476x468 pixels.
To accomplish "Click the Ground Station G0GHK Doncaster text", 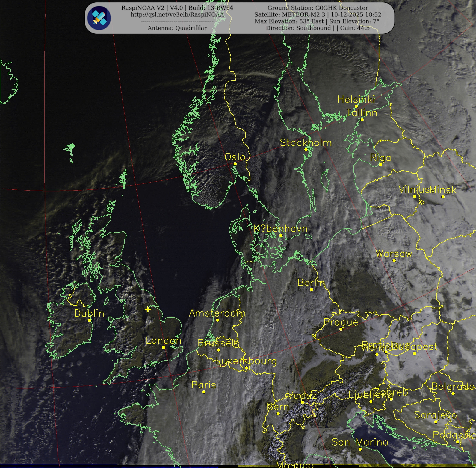I will [x=318, y=8].
